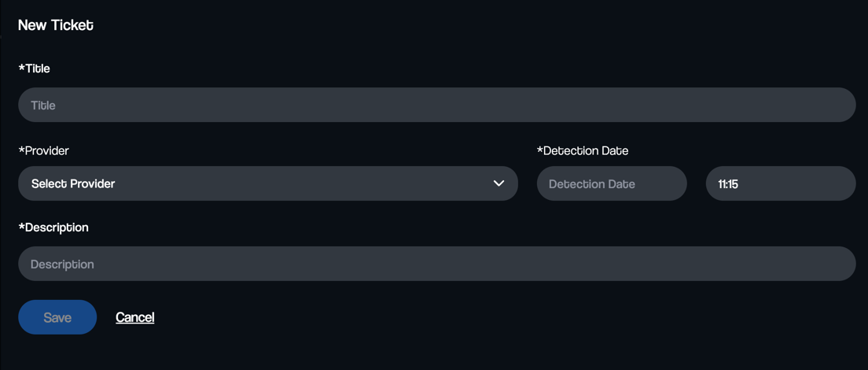Click the *Provider field label

point(44,150)
